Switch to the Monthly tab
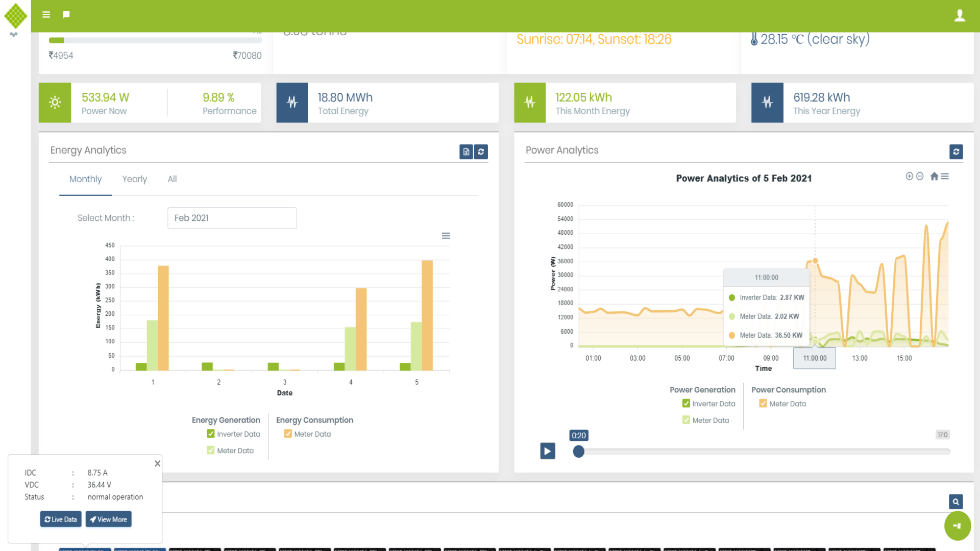 [x=85, y=179]
